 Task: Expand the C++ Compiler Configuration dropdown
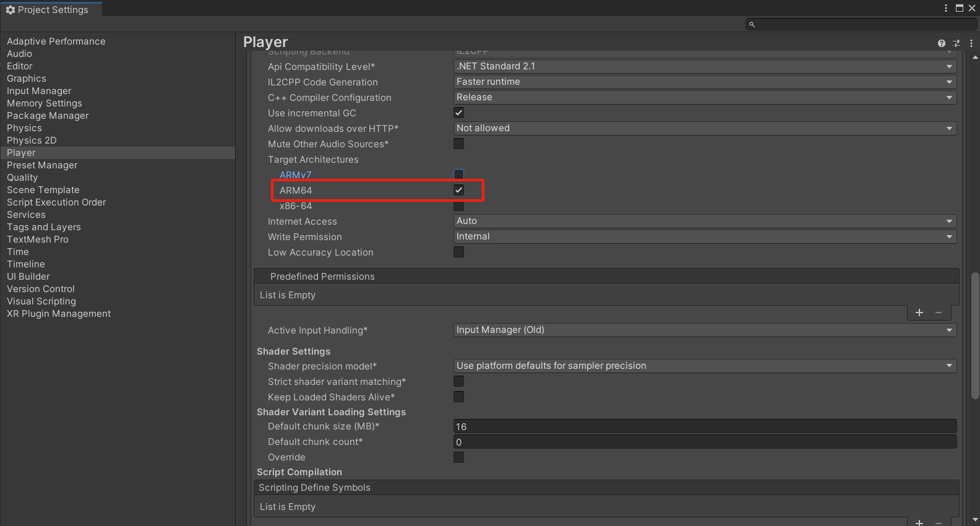(705, 97)
